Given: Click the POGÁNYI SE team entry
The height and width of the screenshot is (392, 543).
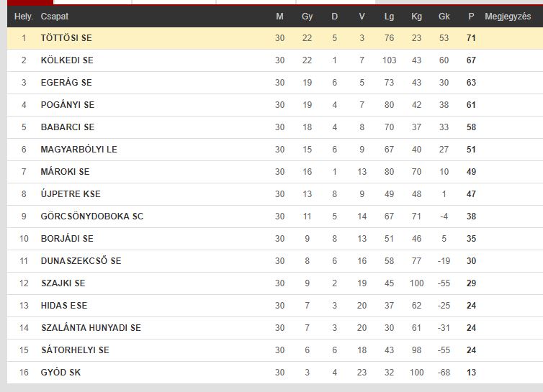Looking at the screenshot, I should 68,105.
